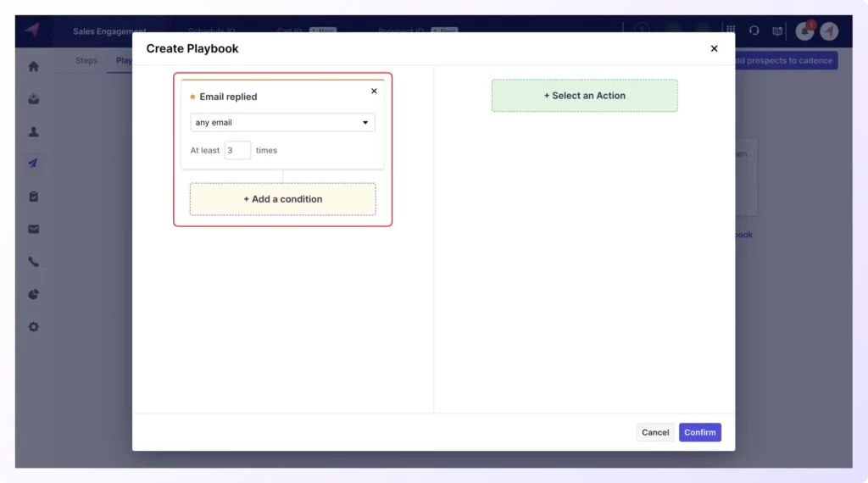Open Home in the left sidebar
Image resolution: width=868 pixels, height=483 pixels.
34,67
